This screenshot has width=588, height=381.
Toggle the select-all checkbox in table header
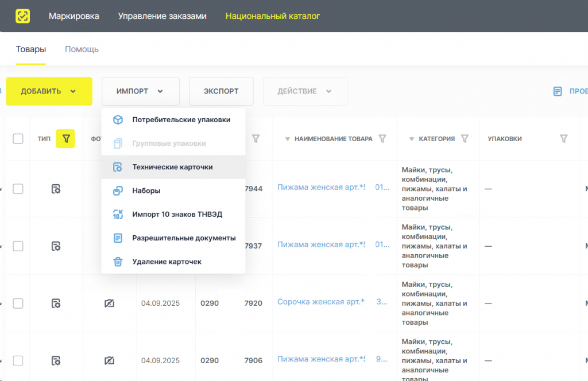pyautogui.click(x=18, y=138)
